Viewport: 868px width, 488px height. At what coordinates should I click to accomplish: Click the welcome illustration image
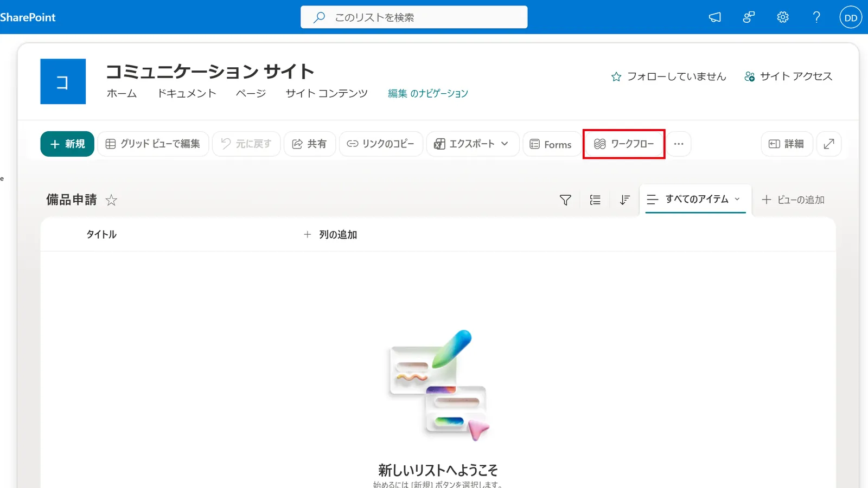pyautogui.click(x=438, y=386)
